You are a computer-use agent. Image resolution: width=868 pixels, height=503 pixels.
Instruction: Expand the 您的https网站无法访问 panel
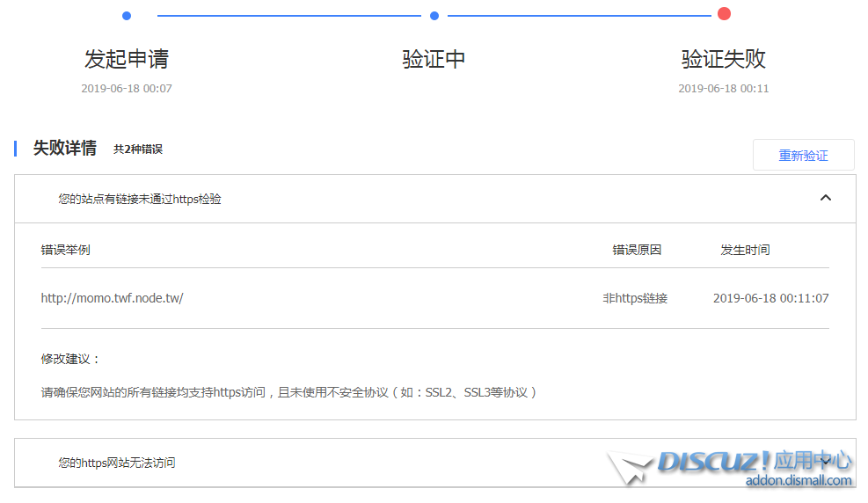825,462
